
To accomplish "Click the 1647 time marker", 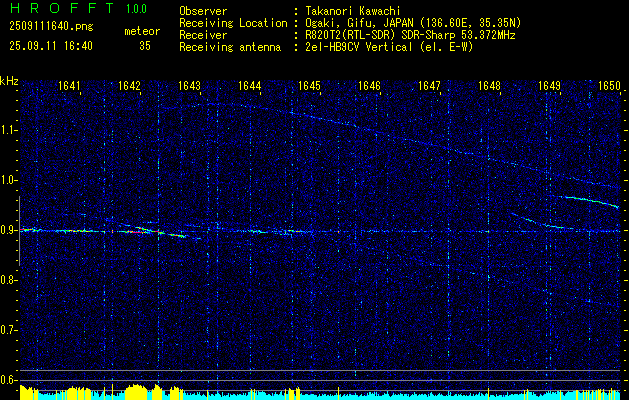I will (429, 86).
